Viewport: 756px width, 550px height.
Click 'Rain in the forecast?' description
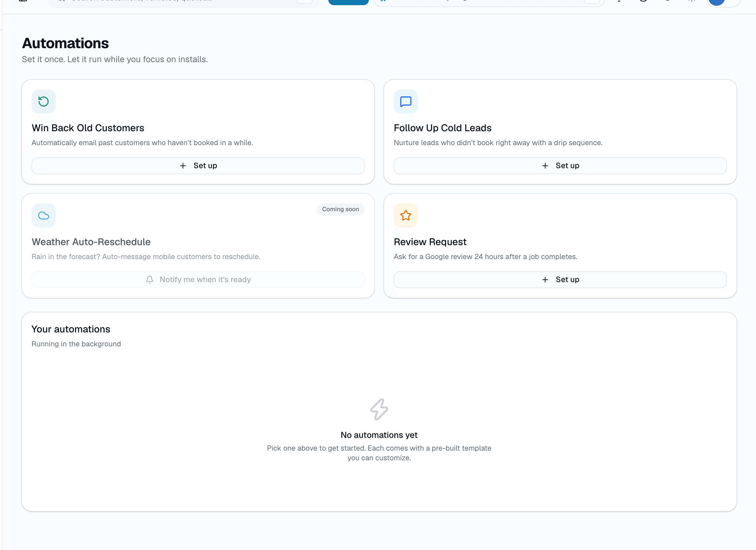pyautogui.click(x=146, y=257)
